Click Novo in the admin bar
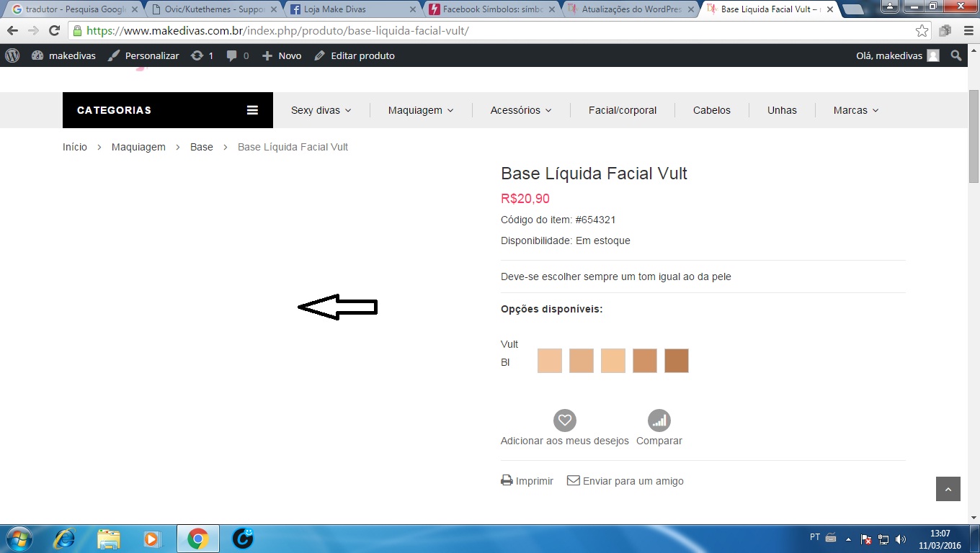 [282, 55]
